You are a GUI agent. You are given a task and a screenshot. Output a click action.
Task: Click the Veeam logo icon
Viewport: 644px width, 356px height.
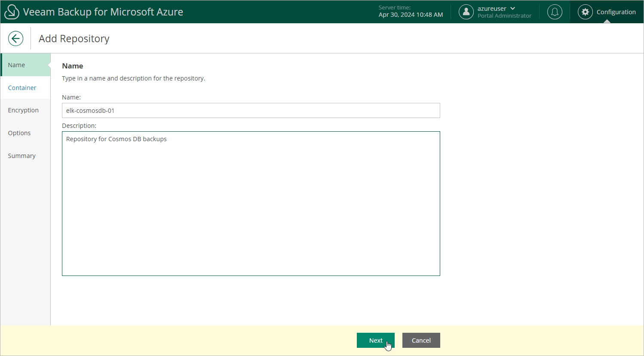click(x=12, y=12)
